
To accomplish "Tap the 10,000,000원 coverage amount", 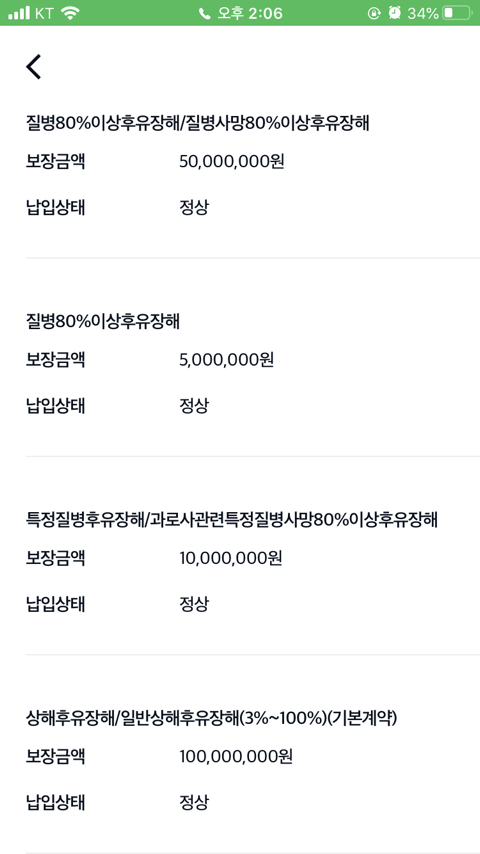I will (x=231, y=558).
